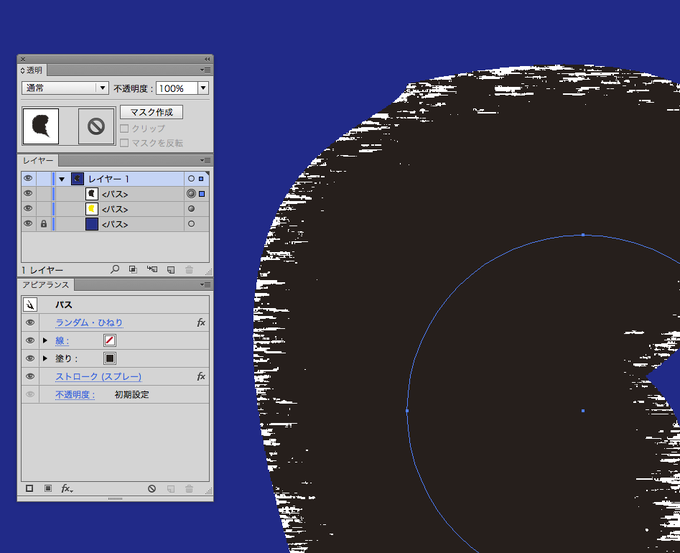This screenshot has width=680, height=553.
Task: Toggle visibility of ストローク (スプレー) effect
Action: [30, 376]
